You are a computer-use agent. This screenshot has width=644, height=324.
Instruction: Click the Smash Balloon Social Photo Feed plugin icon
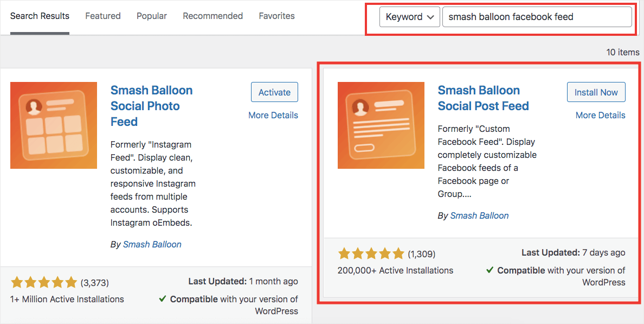[53, 125]
